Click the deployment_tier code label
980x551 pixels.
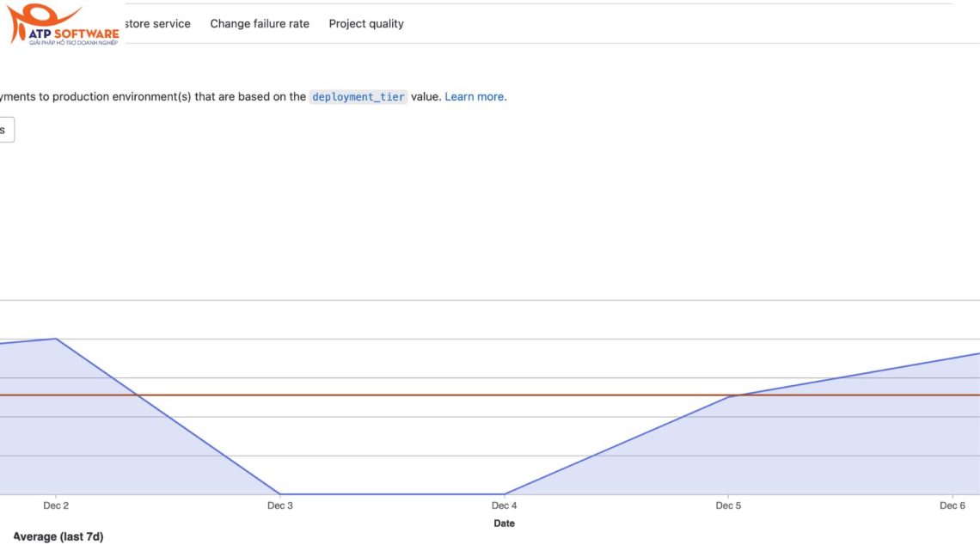(358, 97)
